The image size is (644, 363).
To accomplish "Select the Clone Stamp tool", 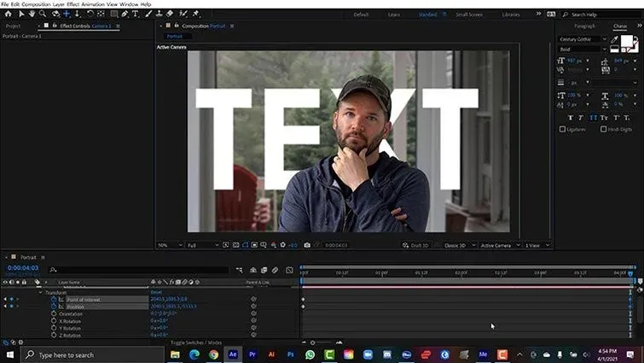I will [x=160, y=14].
